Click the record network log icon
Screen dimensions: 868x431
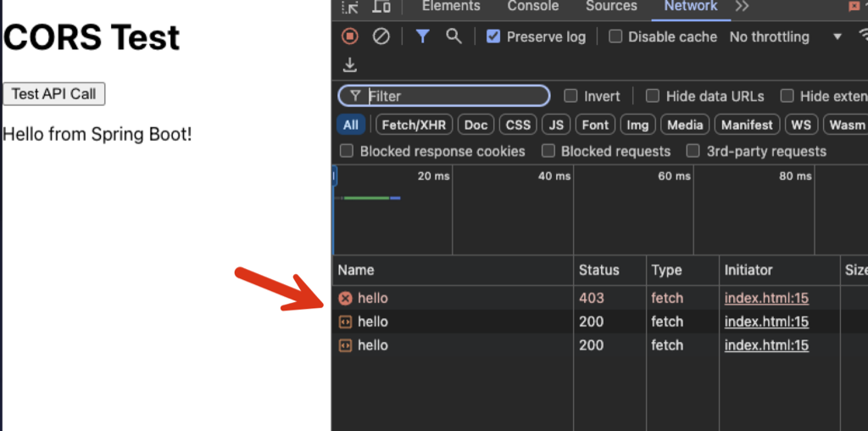tap(349, 36)
